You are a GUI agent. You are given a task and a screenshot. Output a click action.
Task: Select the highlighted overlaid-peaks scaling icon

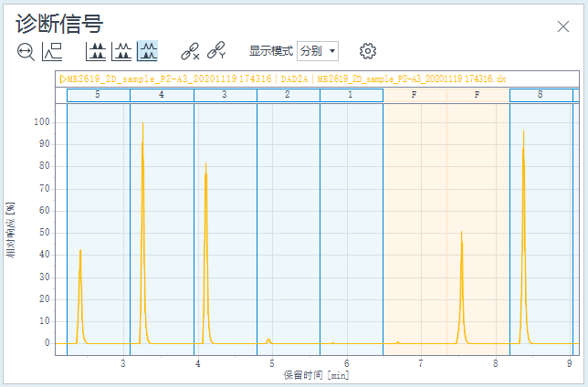[147, 51]
